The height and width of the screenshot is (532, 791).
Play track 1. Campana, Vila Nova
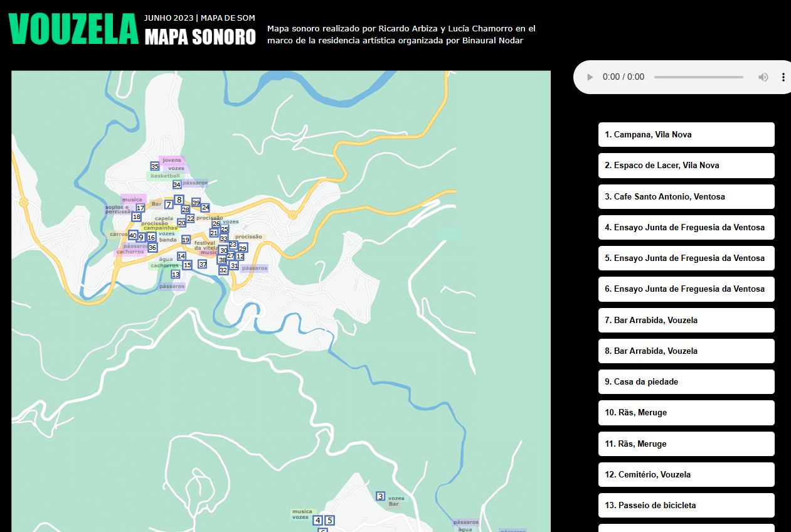coord(686,134)
